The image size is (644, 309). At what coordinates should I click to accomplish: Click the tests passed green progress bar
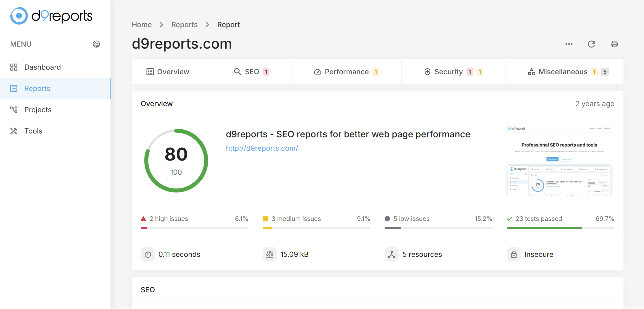544,228
